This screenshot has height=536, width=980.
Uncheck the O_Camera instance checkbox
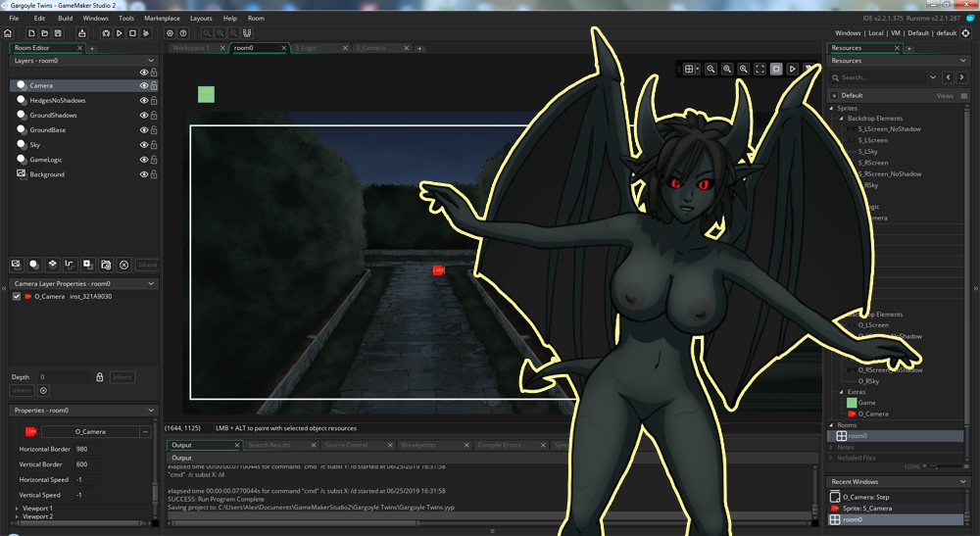17,297
